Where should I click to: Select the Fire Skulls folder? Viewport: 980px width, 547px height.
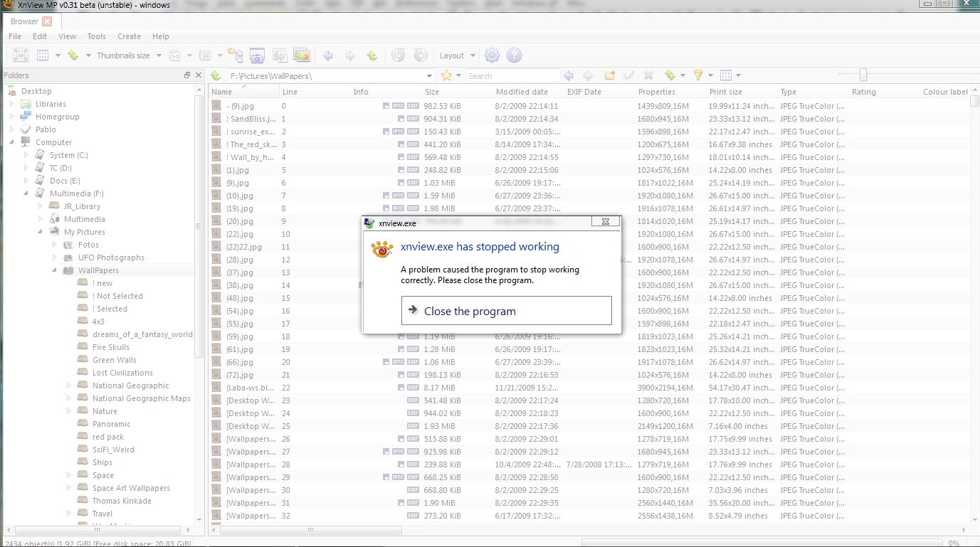111,347
